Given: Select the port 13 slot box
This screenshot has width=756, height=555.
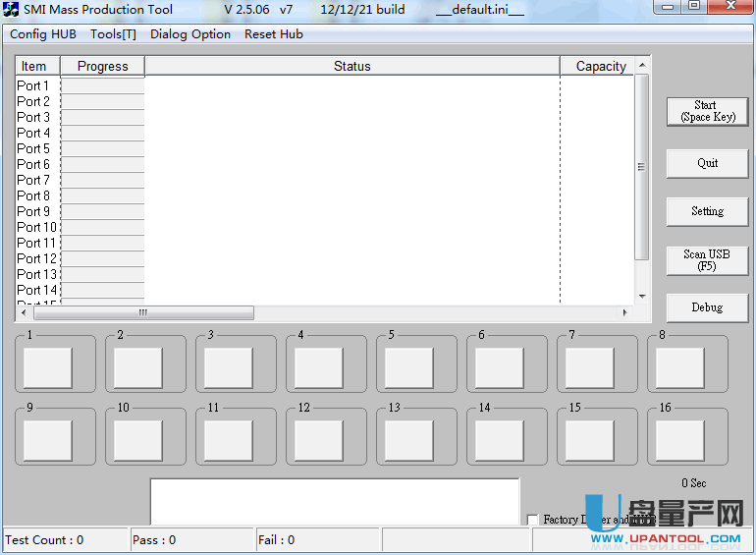Looking at the screenshot, I should [409, 439].
